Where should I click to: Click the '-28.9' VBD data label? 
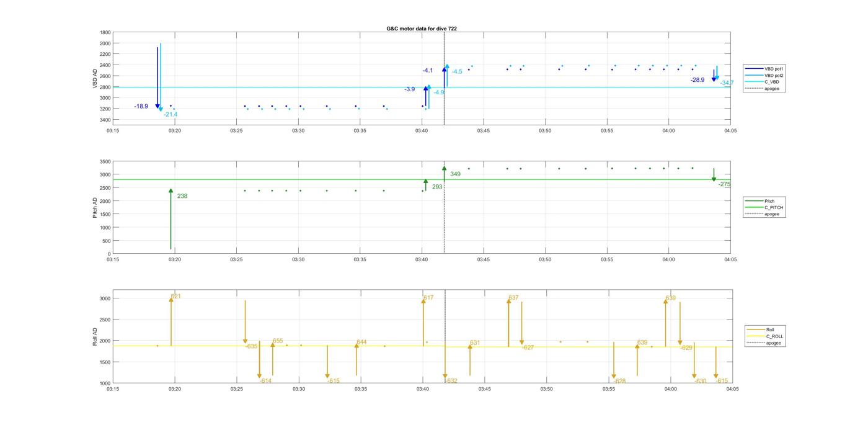tap(697, 80)
